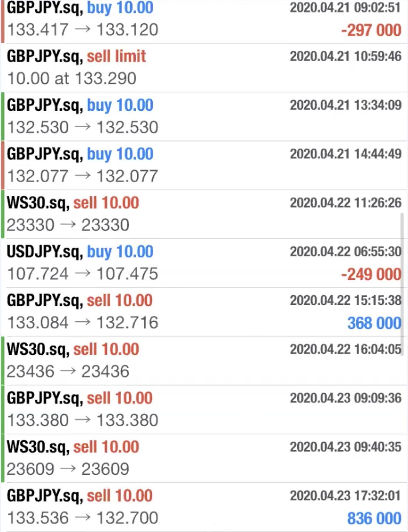The height and width of the screenshot is (532, 408).
Task: Click the 836 000 profit value
Action: pyautogui.click(x=374, y=518)
